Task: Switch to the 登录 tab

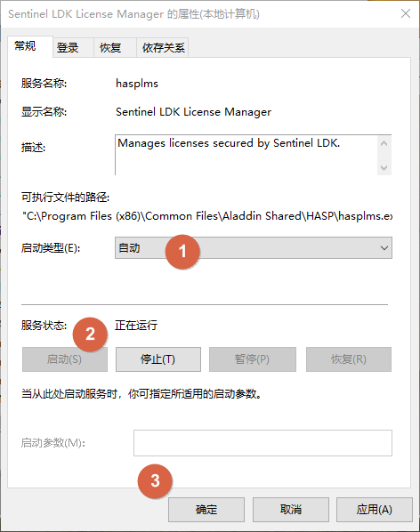Action: click(68, 48)
